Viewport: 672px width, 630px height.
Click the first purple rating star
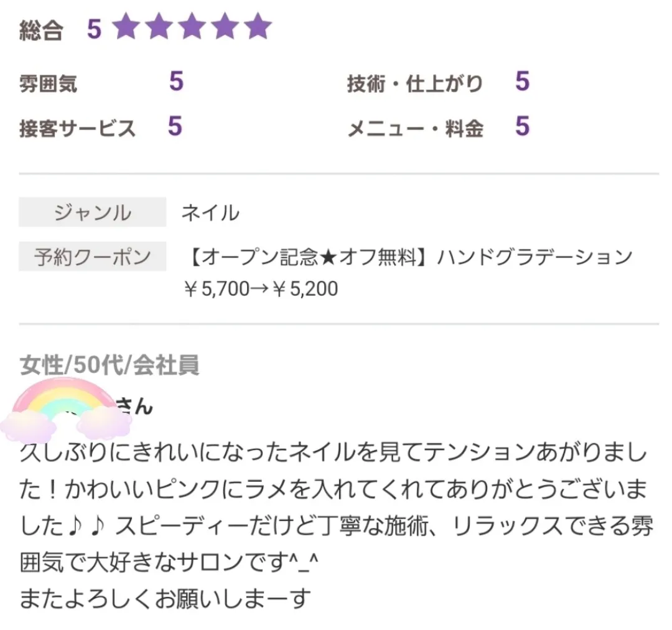[x=127, y=27]
